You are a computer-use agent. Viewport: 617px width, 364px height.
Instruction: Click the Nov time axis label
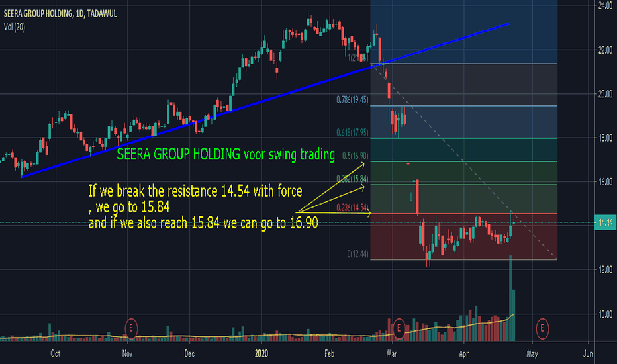point(128,353)
